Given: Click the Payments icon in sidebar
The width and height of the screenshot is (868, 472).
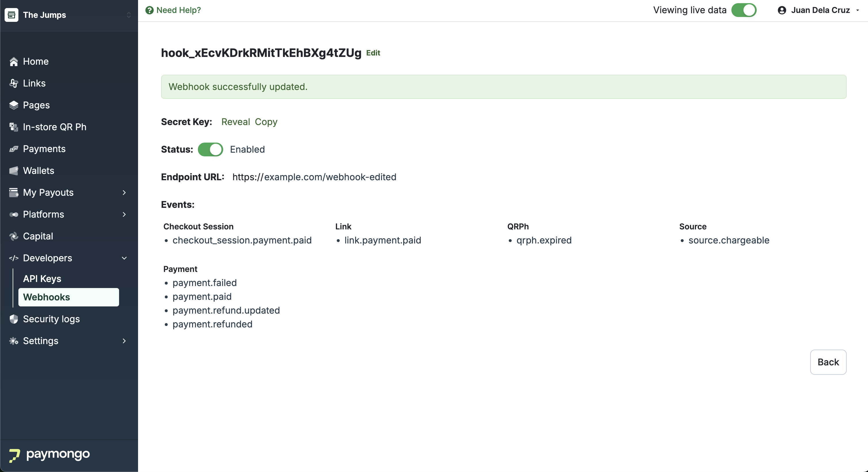Looking at the screenshot, I should point(14,149).
